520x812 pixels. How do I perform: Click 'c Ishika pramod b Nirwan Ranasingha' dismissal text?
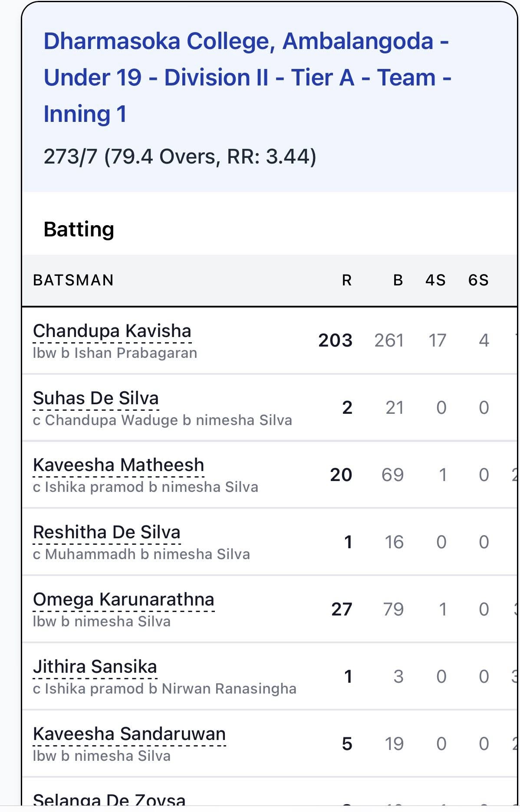[165, 689]
